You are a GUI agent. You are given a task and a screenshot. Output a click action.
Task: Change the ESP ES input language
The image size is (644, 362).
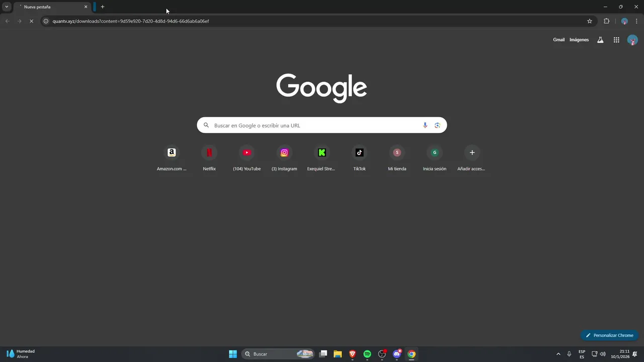point(582,354)
